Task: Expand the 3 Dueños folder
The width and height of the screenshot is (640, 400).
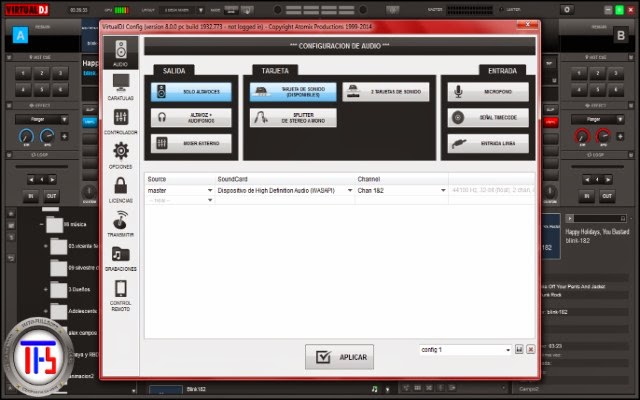Action: pyautogui.click(x=46, y=289)
